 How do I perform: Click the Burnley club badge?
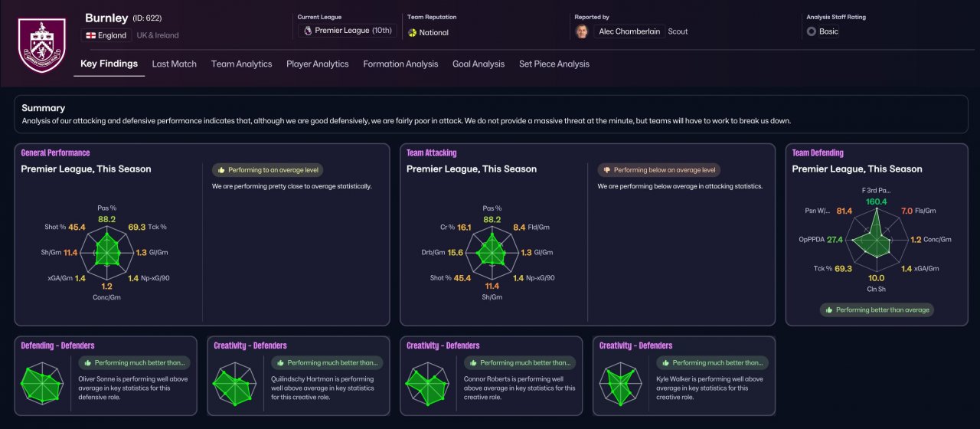[x=42, y=45]
